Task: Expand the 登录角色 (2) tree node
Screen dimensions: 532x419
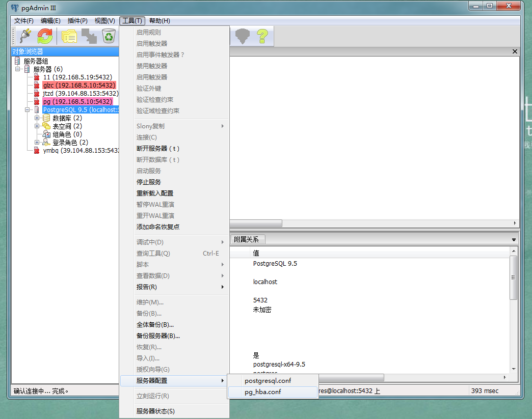Action: pyautogui.click(x=37, y=143)
